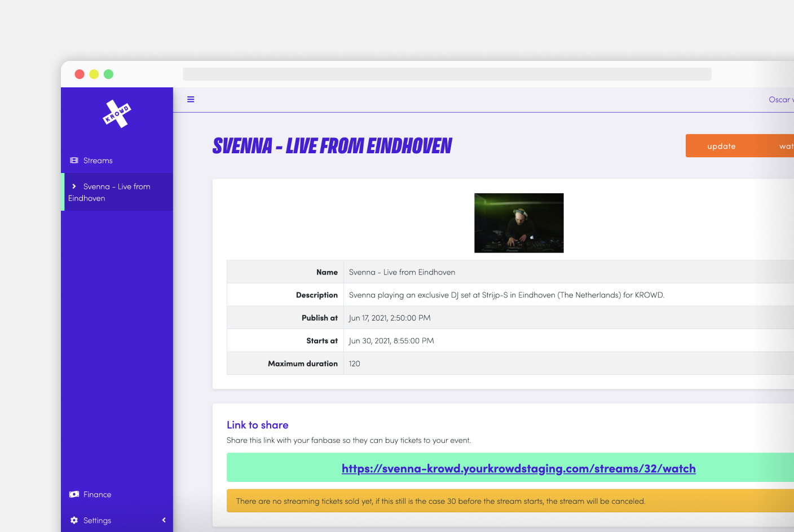The image size is (794, 532).
Task: Click the Starts at label
Action: 322,341
